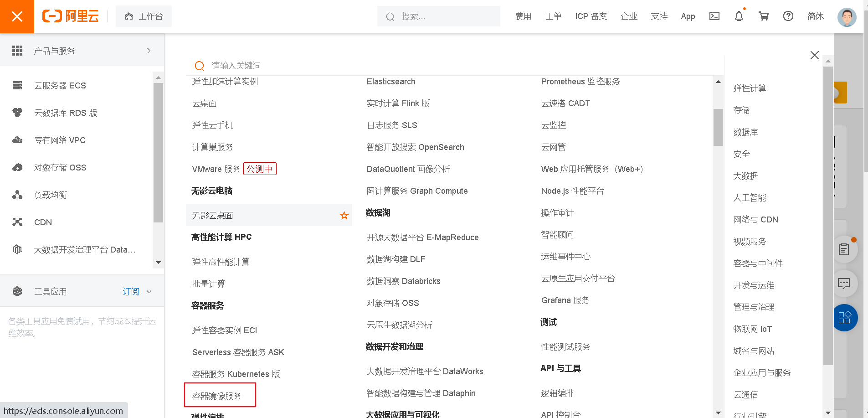Jump to 网络与 CDN category
The width and height of the screenshot is (868, 418).
755,219
